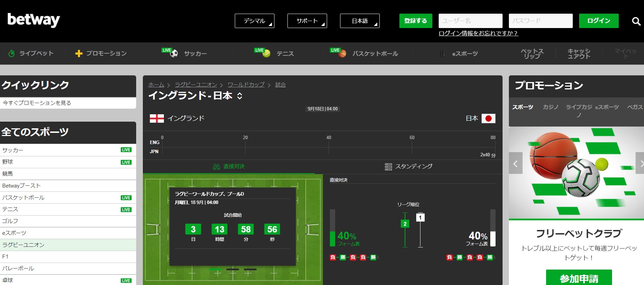This screenshot has height=285, width=644.
Task: Select バスケットボール in the sports list
Action: [68, 198]
